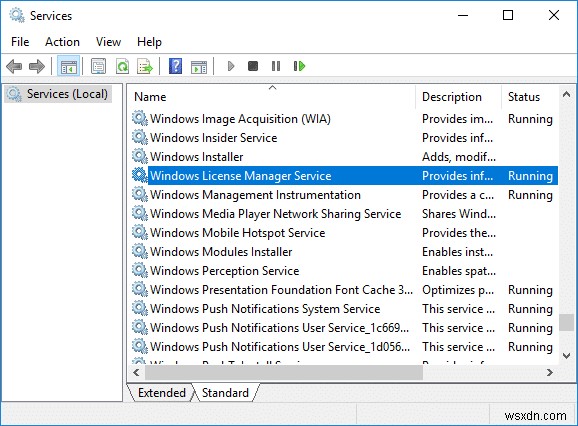This screenshot has width=578, height=426.
Task: Click the Start Service play icon
Action: (231, 66)
